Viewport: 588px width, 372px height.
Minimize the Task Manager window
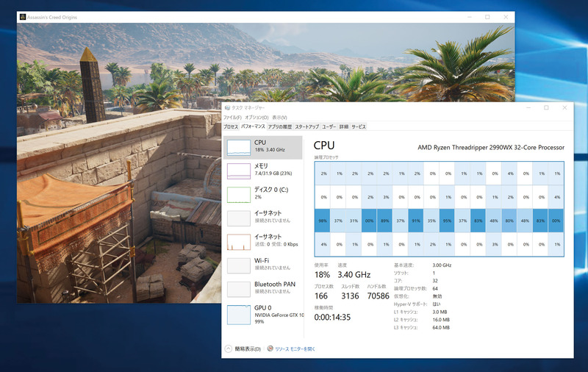pyautogui.click(x=528, y=107)
